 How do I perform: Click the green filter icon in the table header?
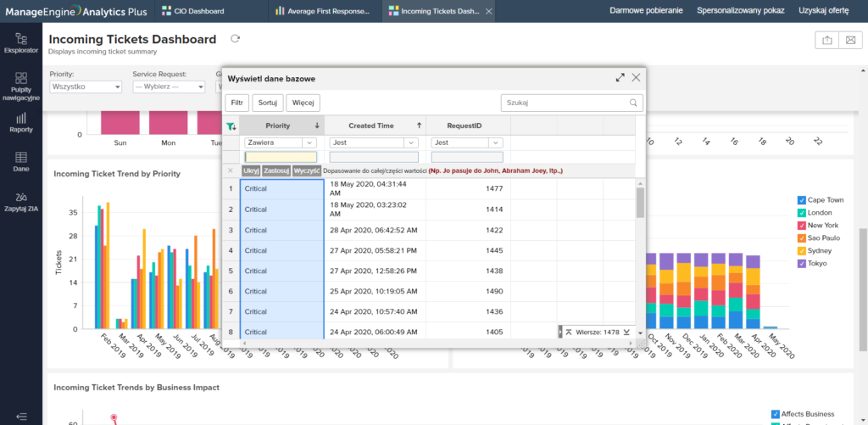click(x=231, y=126)
